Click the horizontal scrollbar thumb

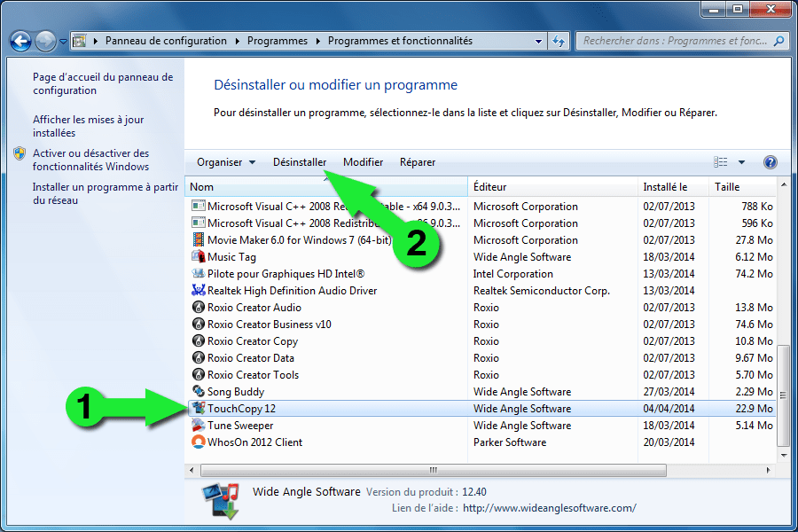(x=433, y=470)
